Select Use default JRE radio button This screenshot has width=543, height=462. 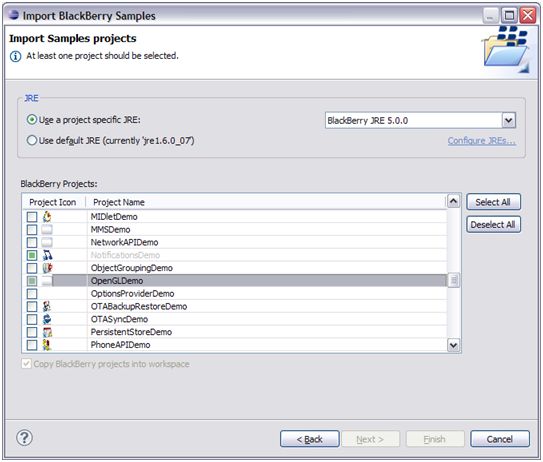32,140
